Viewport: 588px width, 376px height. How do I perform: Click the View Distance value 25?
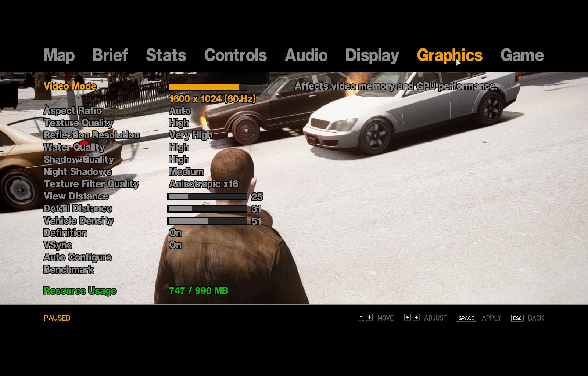(257, 197)
